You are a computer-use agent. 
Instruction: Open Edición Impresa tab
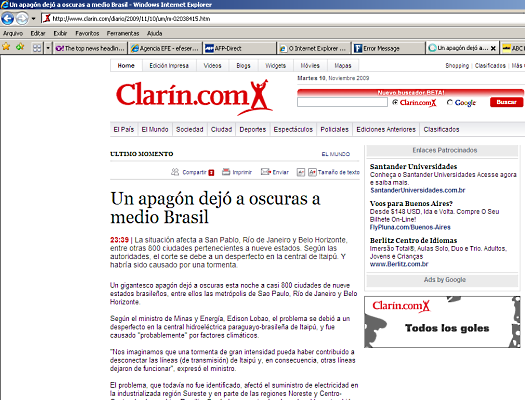tap(169, 66)
